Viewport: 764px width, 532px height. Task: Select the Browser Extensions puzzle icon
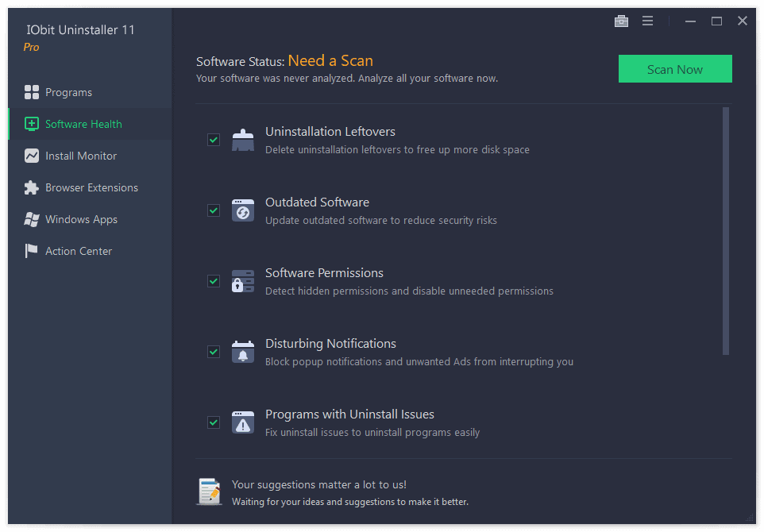(32, 187)
